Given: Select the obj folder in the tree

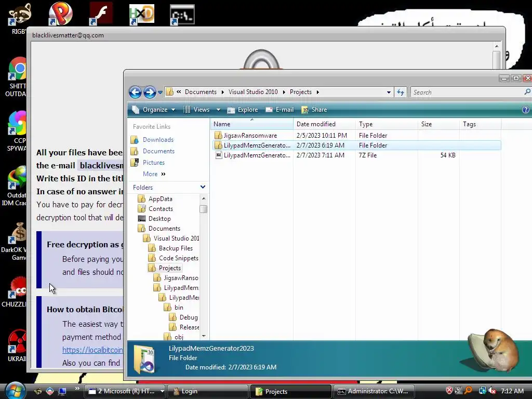Looking at the screenshot, I should coord(179,337).
